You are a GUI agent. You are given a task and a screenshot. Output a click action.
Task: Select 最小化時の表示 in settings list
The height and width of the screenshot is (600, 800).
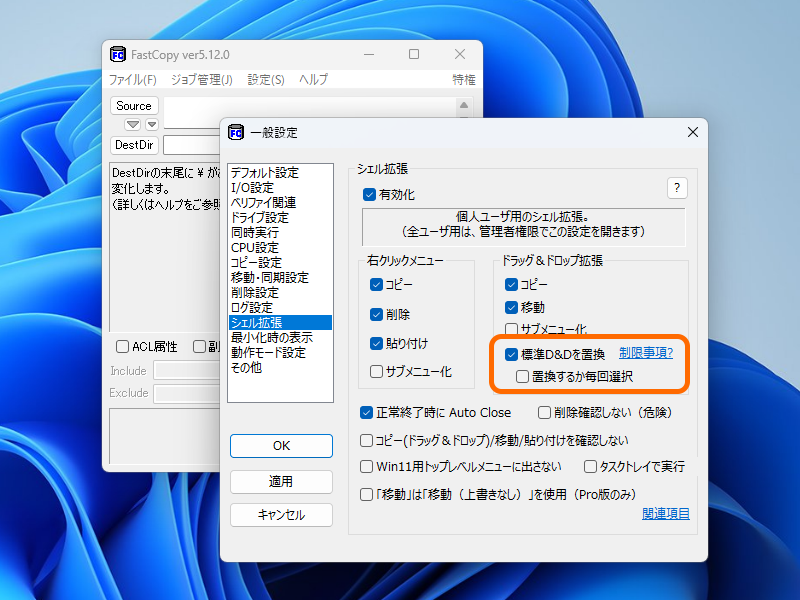click(x=280, y=337)
